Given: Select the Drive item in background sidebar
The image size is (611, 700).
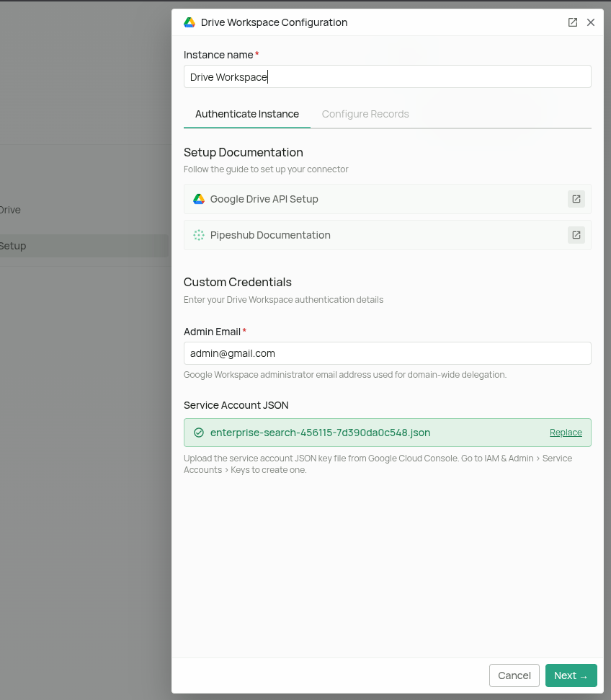Looking at the screenshot, I should (x=10, y=210).
